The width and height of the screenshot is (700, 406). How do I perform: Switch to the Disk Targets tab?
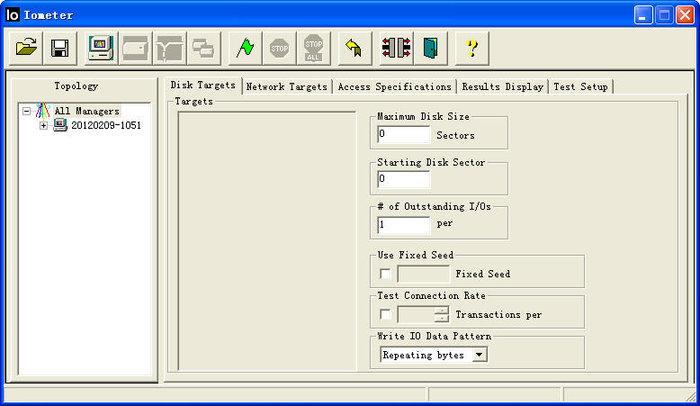203,85
